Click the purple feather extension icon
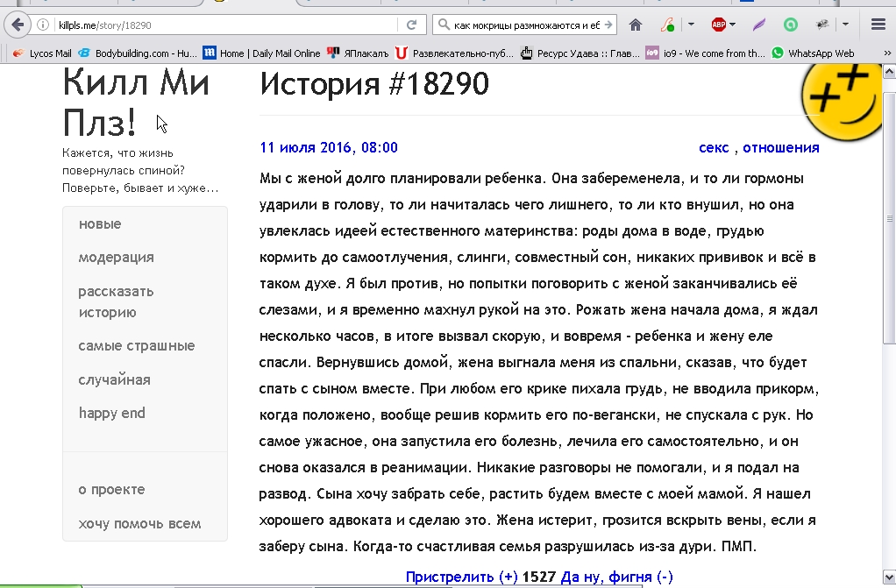 tap(759, 25)
